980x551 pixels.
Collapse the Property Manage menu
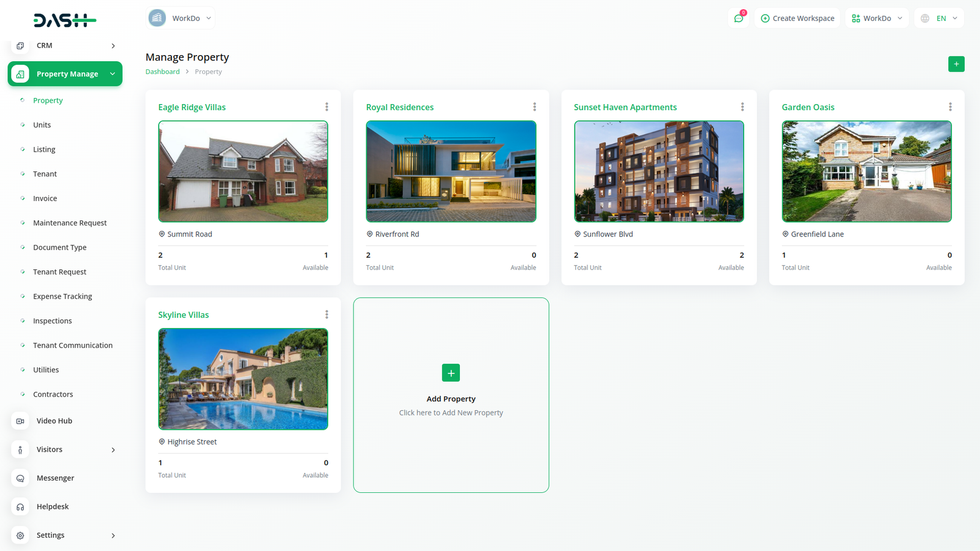(x=113, y=74)
